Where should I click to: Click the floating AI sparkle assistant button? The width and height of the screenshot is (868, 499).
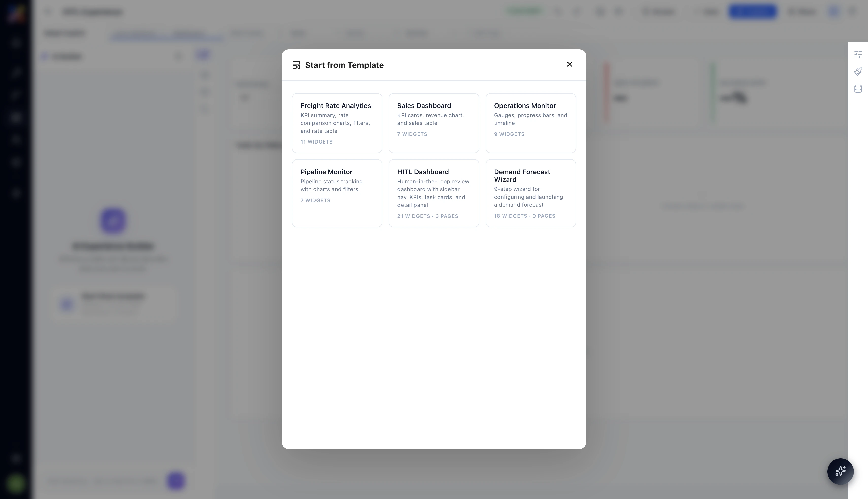point(840,471)
